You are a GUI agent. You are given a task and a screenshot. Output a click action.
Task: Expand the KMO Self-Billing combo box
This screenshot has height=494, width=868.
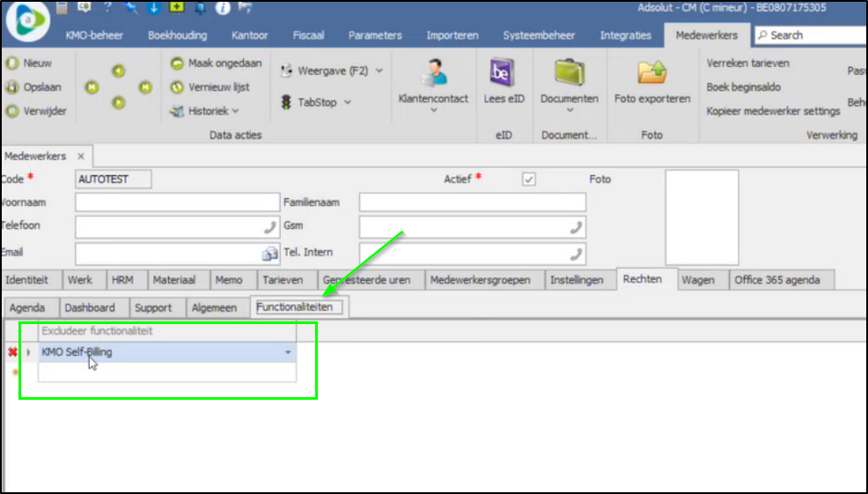click(x=288, y=352)
